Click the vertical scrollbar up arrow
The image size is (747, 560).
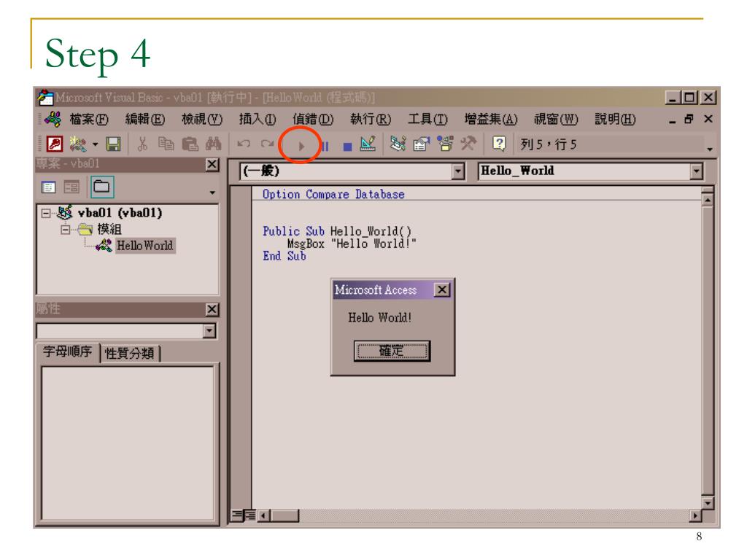coord(708,200)
